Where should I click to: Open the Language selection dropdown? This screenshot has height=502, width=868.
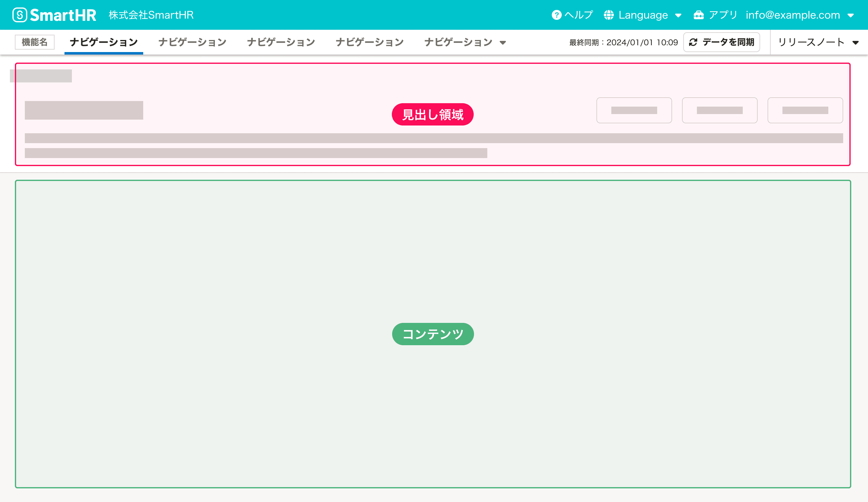click(679, 15)
